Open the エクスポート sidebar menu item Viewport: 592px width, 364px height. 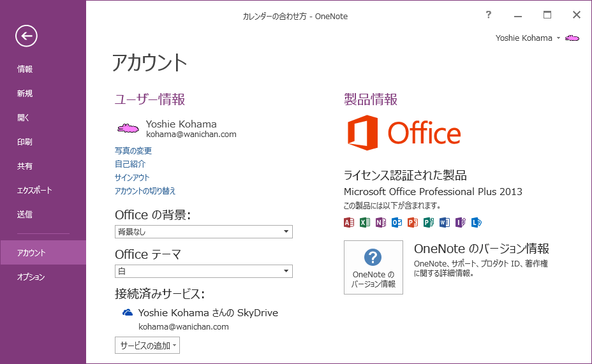coord(35,190)
